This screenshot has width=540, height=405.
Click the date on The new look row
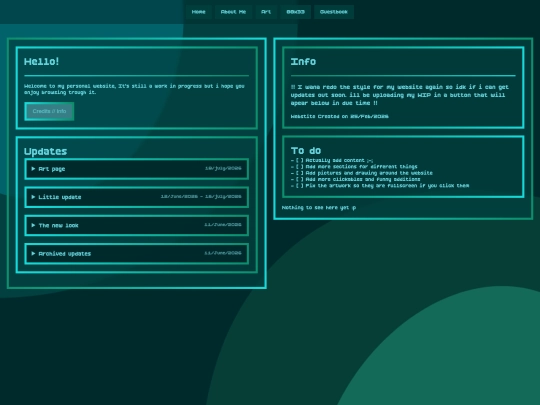[223, 225]
